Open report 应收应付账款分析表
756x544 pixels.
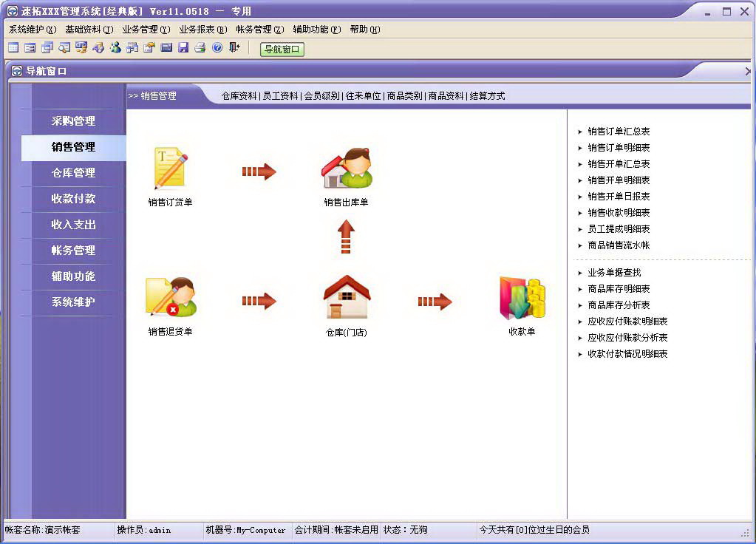(627, 338)
